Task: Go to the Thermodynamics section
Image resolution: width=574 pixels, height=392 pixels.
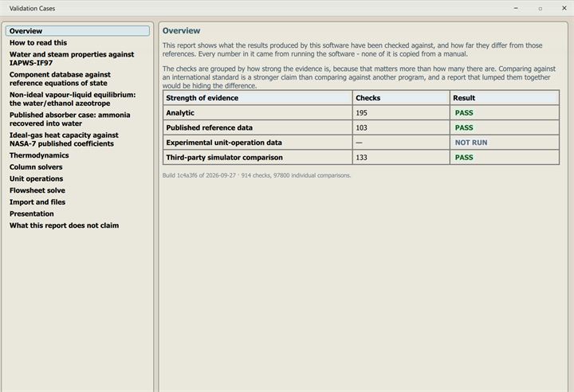Action: click(x=39, y=155)
